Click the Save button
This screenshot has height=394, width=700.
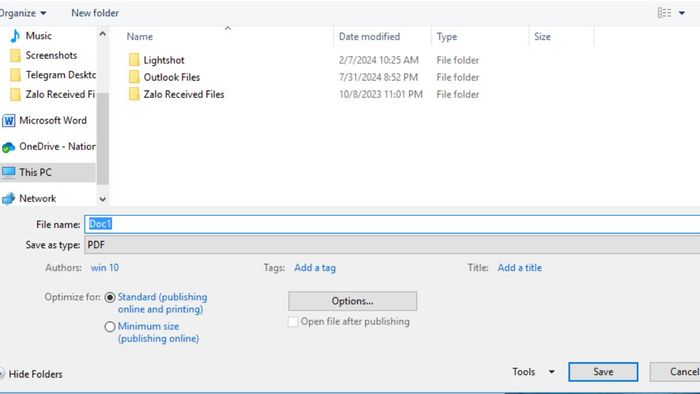pyautogui.click(x=603, y=372)
